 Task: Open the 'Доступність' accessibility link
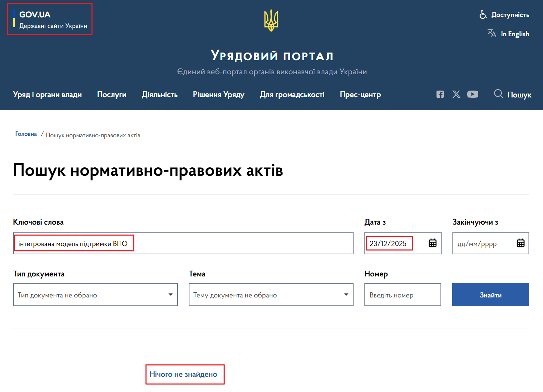click(510, 15)
